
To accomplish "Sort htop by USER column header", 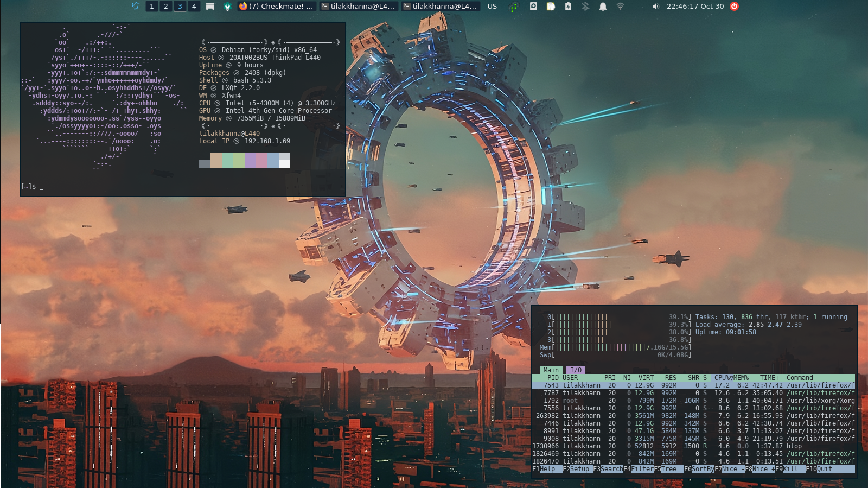I will [x=570, y=378].
